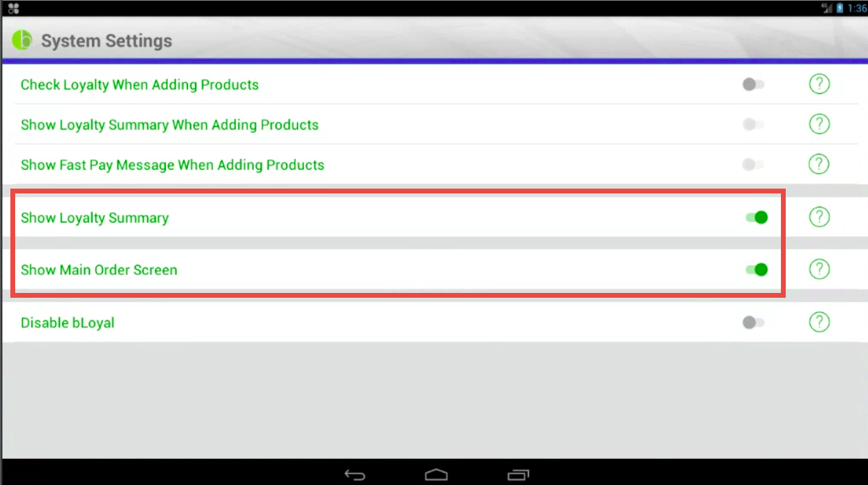868x485 pixels.
Task: Open help for Show Main Order Screen
Action: click(x=819, y=269)
